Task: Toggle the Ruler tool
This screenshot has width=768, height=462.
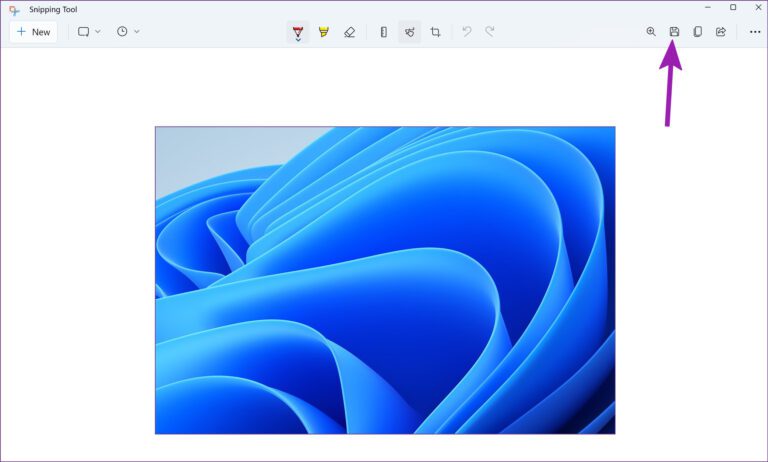Action: tap(383, 32)
